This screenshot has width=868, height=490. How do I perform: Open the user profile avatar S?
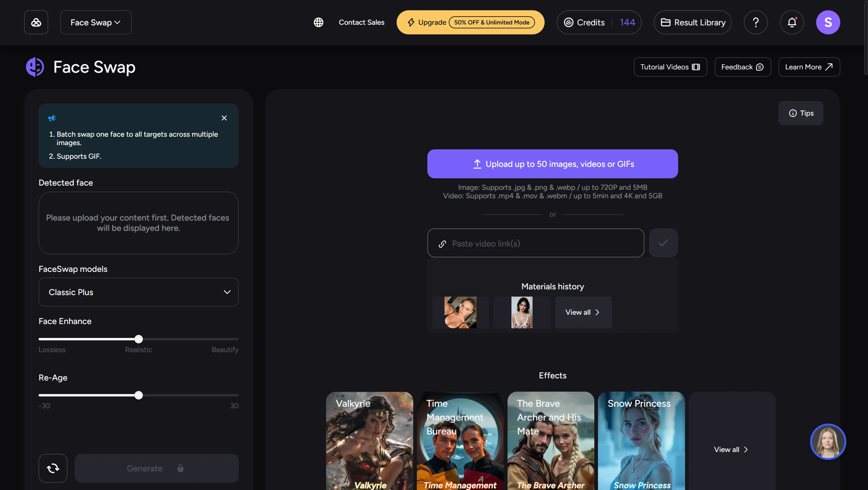828,22
